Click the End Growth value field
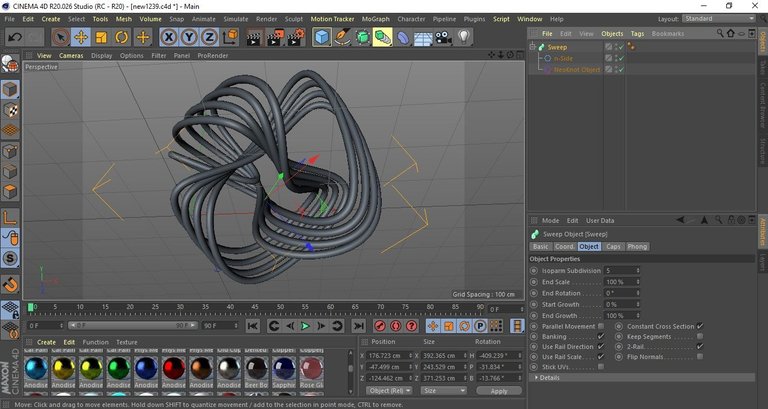768x409 pixels. [622, 316]
